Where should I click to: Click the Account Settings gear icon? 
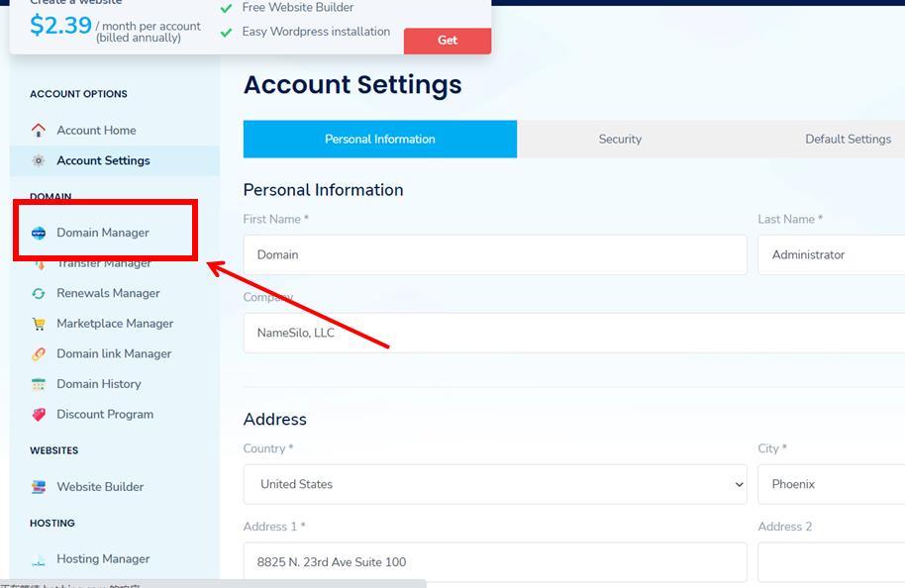38,160
